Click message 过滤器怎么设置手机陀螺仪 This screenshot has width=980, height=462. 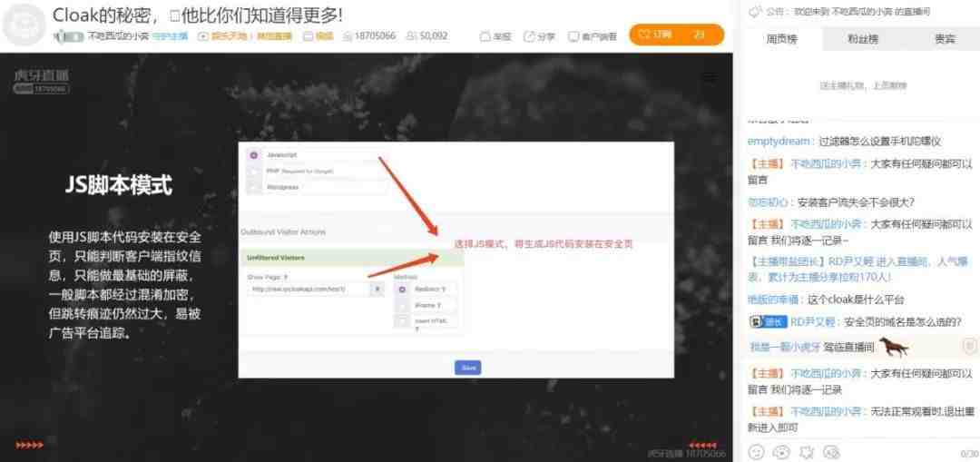coord(880,142)
